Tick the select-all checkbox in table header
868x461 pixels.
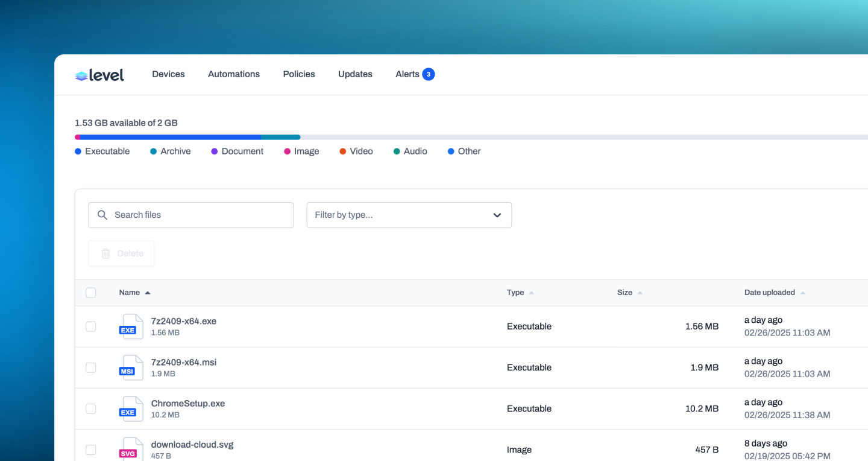pyautogui.click(x=91, y=293)
